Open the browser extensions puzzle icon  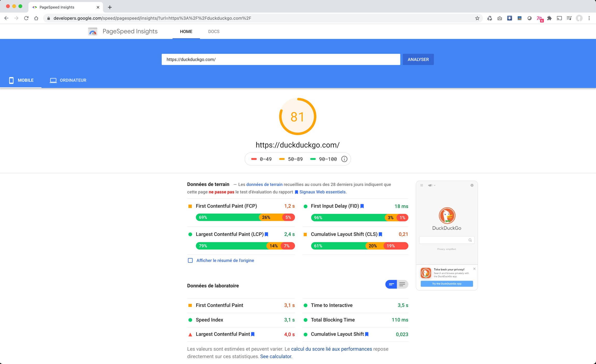549,18
